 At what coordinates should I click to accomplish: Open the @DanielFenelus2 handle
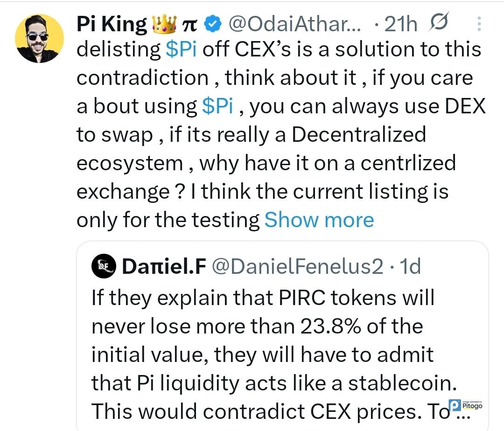pos(297,267)
